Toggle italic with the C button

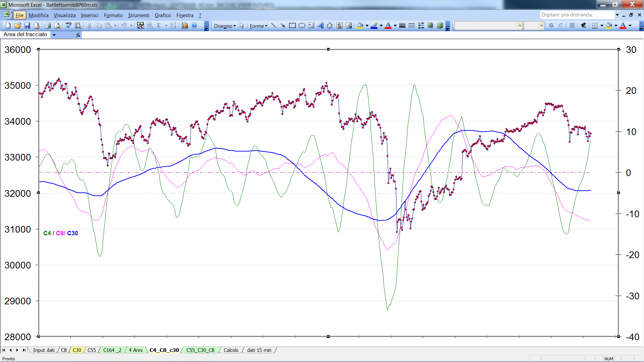(560, 25)
